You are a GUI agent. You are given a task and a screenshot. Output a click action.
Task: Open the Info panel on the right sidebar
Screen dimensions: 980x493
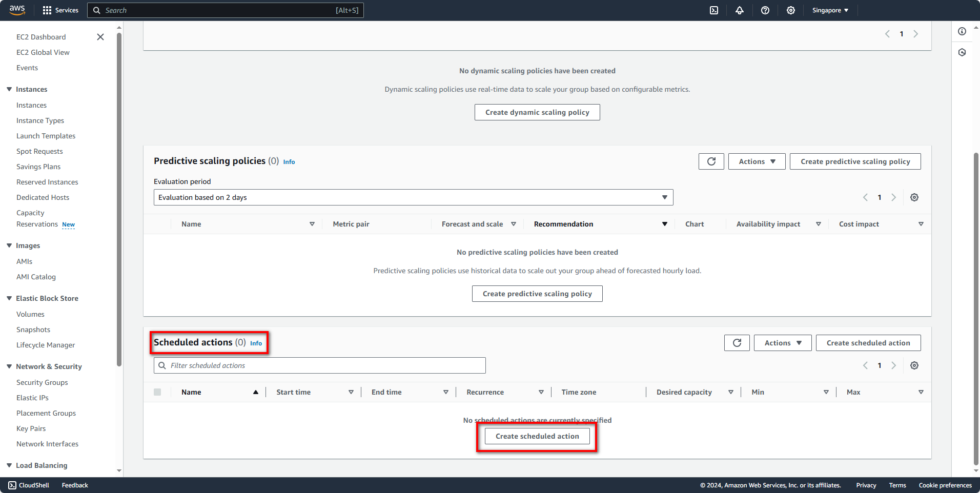962,31
